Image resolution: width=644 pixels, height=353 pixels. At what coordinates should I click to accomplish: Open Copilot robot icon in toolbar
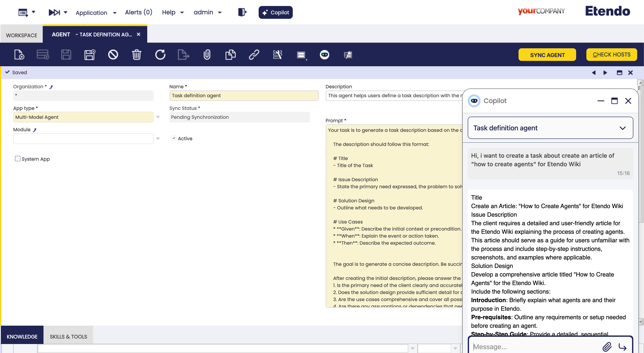(324, 54)
